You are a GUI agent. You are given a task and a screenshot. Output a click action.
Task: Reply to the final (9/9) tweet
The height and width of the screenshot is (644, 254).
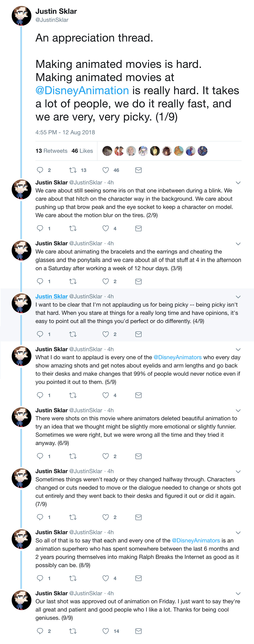click(x=40, y=631)
